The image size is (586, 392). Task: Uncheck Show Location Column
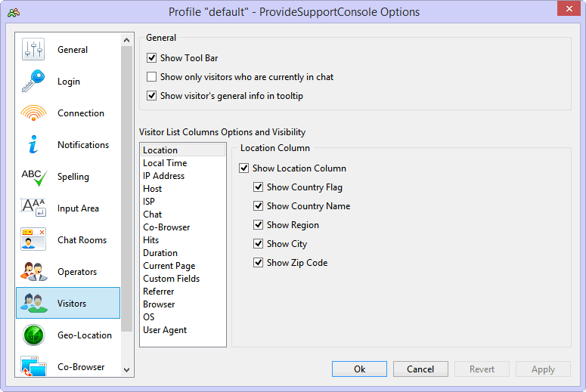243,168
